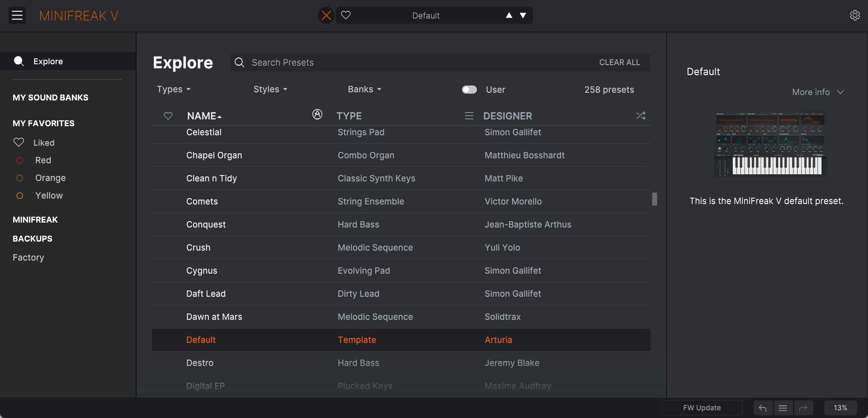Click the Evolving Pad type cell

[363, 271]
